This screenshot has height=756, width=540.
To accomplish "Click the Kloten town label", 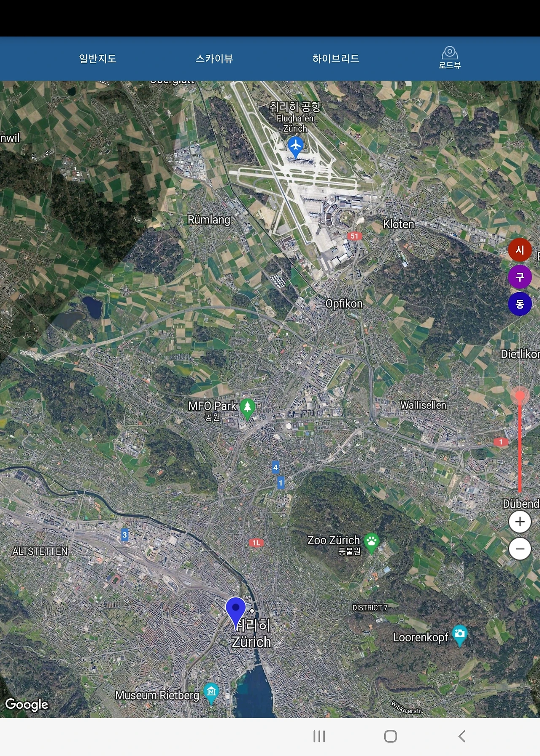I will (398, 224).
